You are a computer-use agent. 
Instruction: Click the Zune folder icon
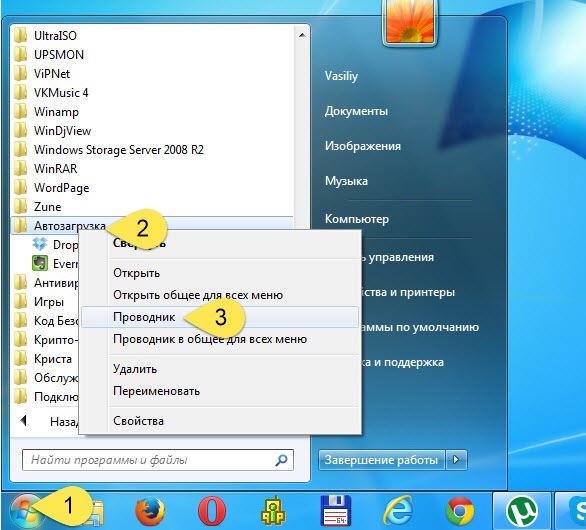point(20,207)
